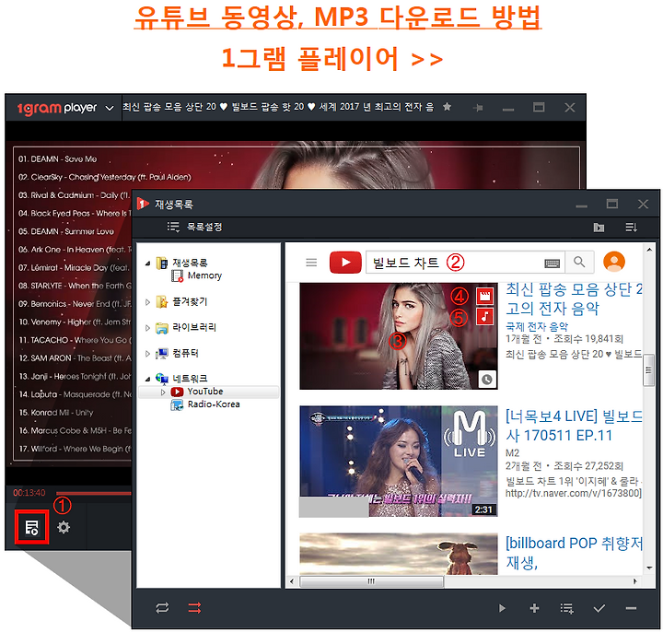Minimize the 재생목록 playlist window
The height and width of the screenshot is (644, 663).
coord(581,206)
